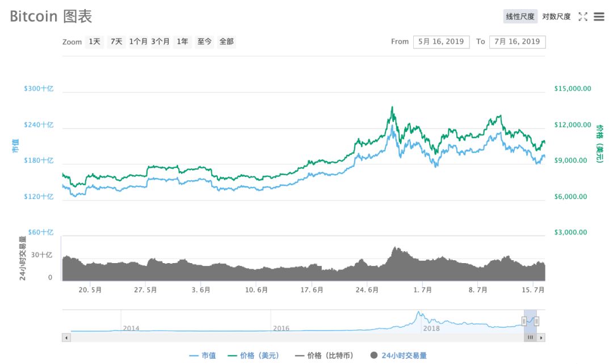Click the $120十亿 market cap axis label
The image size is (613, 364).
pos(39,196)
